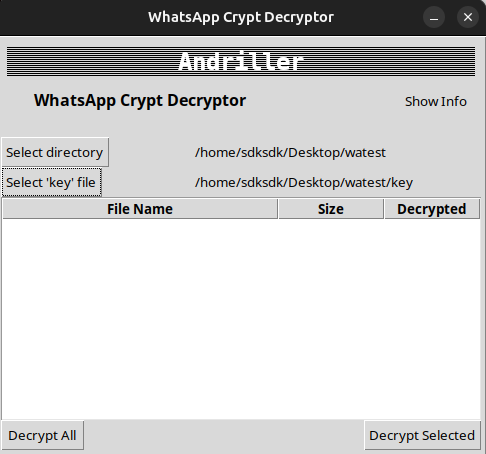The height and width of the screenshot is (454, 486).
Task: Toggle the Show Info label
Action: [436, 101]
